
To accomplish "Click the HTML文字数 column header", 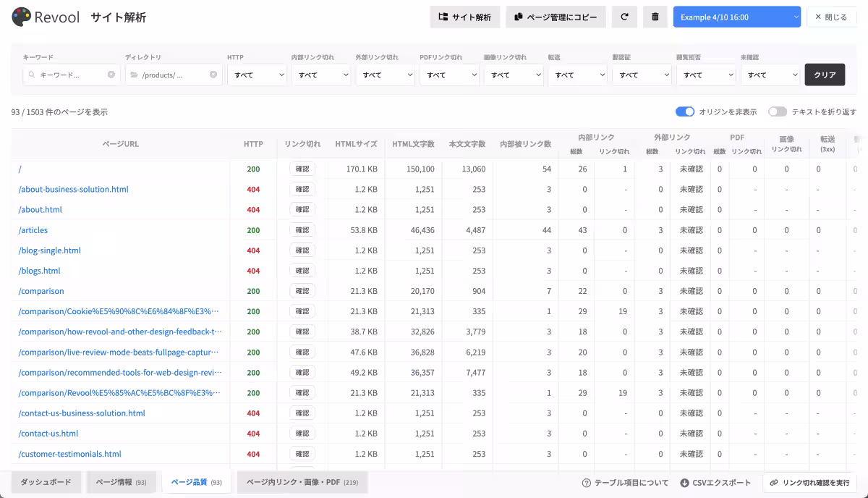I will coord(413,144).
